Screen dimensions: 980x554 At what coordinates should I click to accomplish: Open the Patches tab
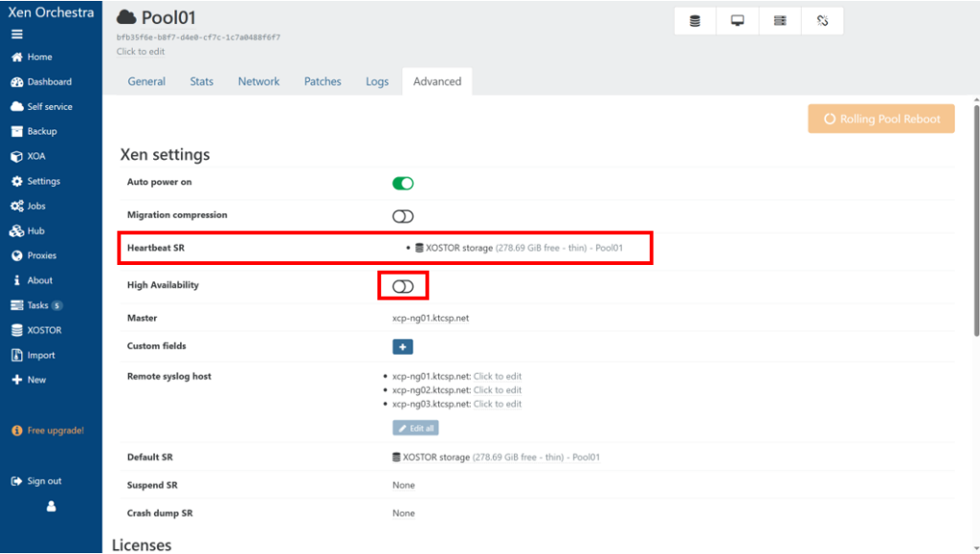[323, 81]
